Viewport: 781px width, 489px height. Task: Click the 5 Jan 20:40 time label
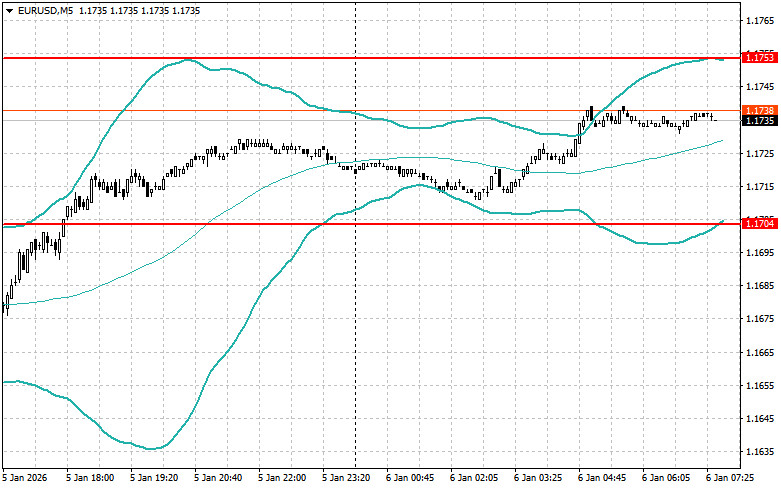coord(218,478)
